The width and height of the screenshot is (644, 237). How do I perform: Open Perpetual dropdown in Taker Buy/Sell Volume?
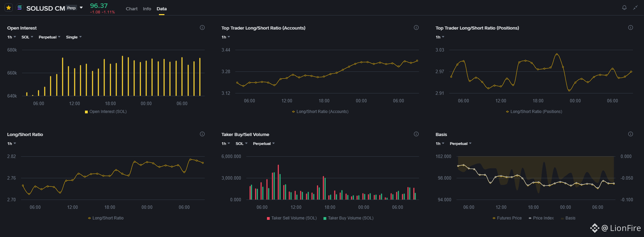[264, 144]
